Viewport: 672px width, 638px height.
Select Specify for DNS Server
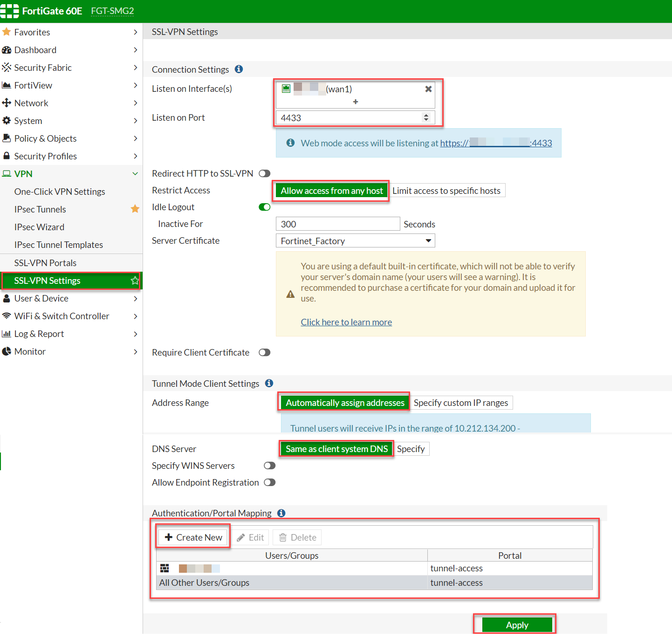click(x=411, y=449)
